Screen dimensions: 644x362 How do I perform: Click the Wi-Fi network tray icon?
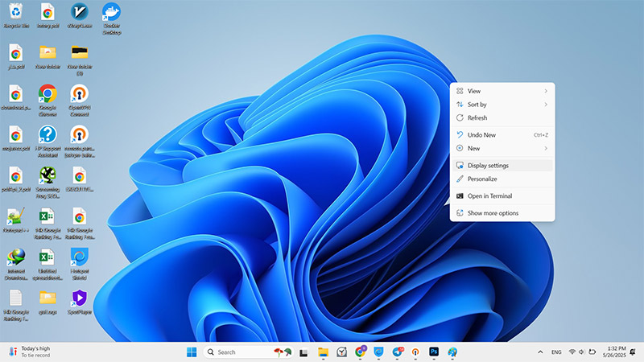[572, 352]
